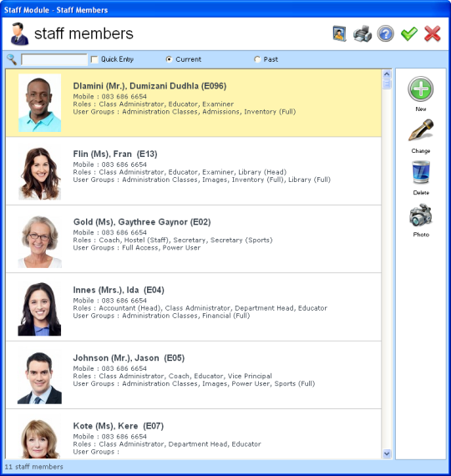The width and height of the screenshot is (451, 476).
Task: Click Johnson's user groups with Sports (Full)
Action: [x=194, y=383]
